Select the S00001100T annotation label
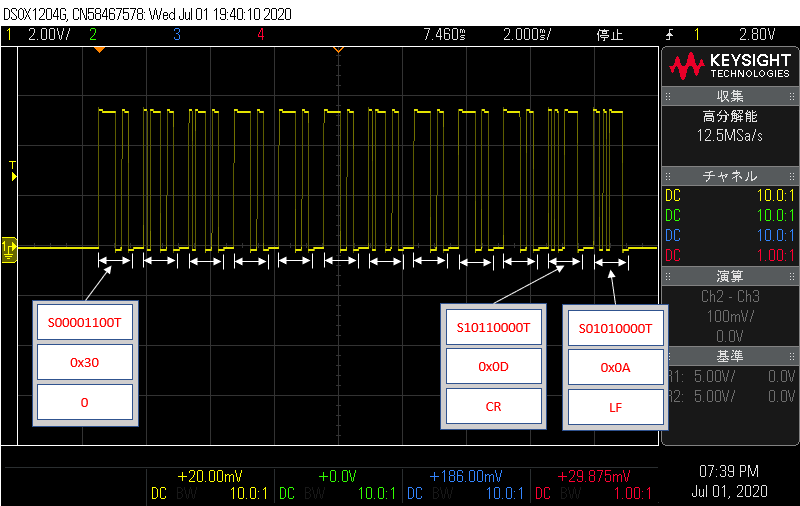Viewport: 800px width, 506px height. [84, 323]
